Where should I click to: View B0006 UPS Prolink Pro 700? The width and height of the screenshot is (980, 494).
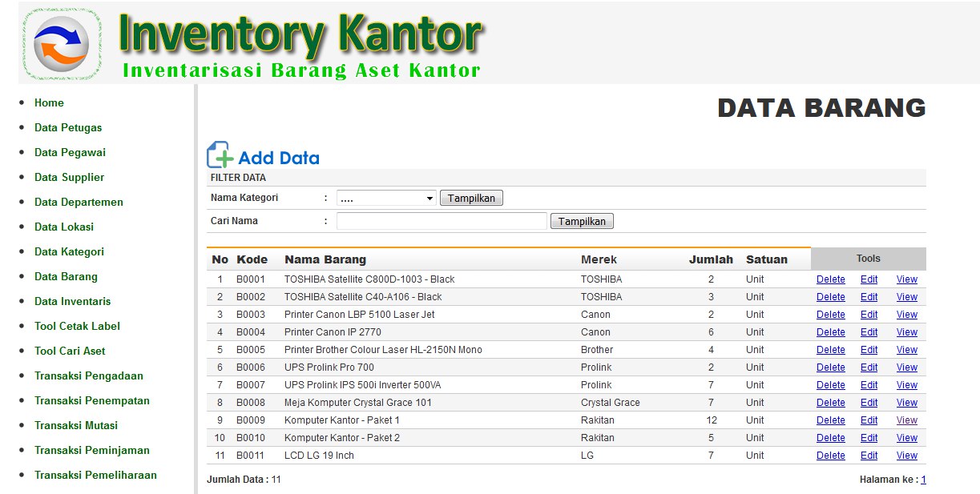907,367
